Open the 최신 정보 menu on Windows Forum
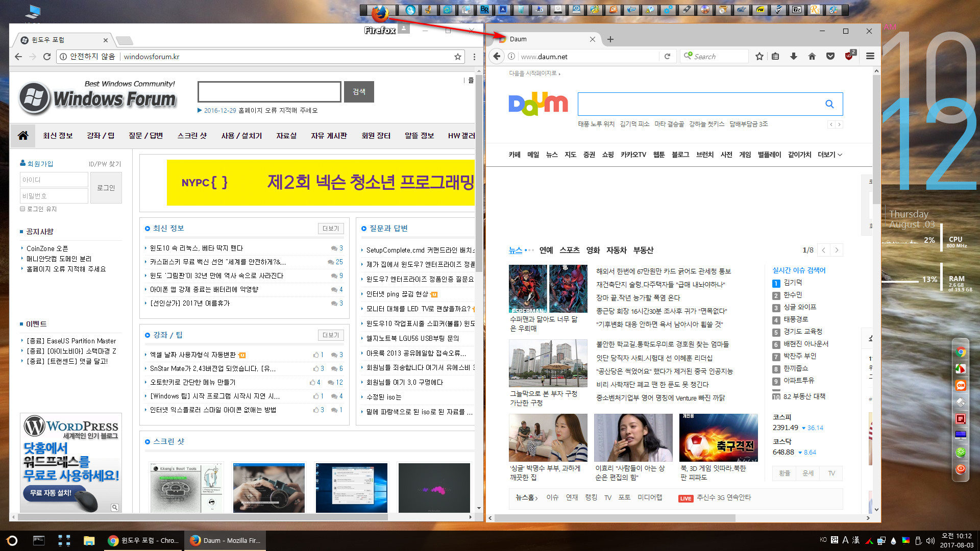This screenshot has width=980, height=551. click(x=58, y=136)
